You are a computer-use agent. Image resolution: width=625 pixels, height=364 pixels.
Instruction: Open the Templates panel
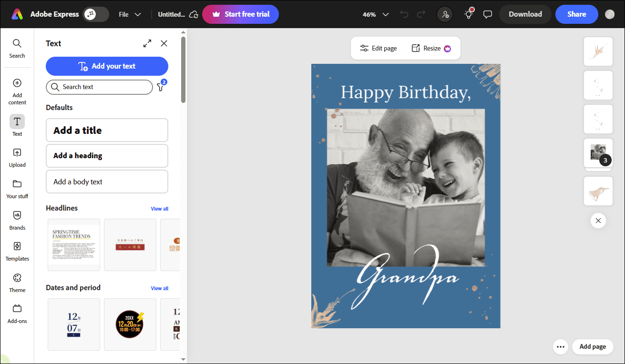pos(17,251)
